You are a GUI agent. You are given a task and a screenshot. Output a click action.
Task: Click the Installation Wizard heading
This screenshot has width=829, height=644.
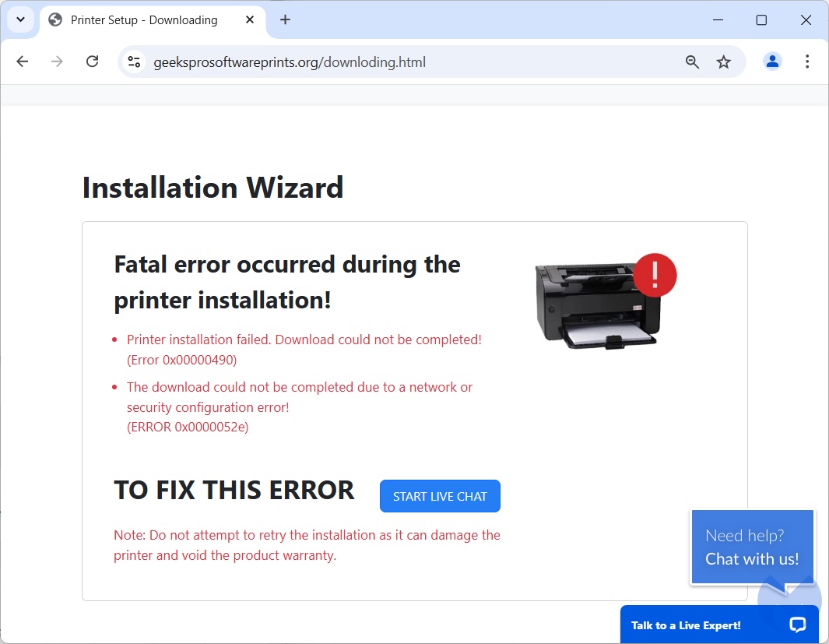click(x=213, y=188)
